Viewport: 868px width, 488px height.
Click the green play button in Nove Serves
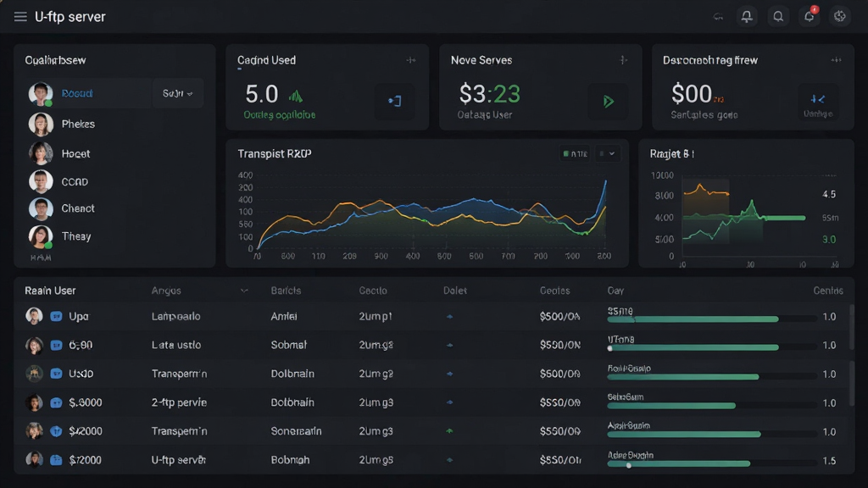tap(608, 102)
